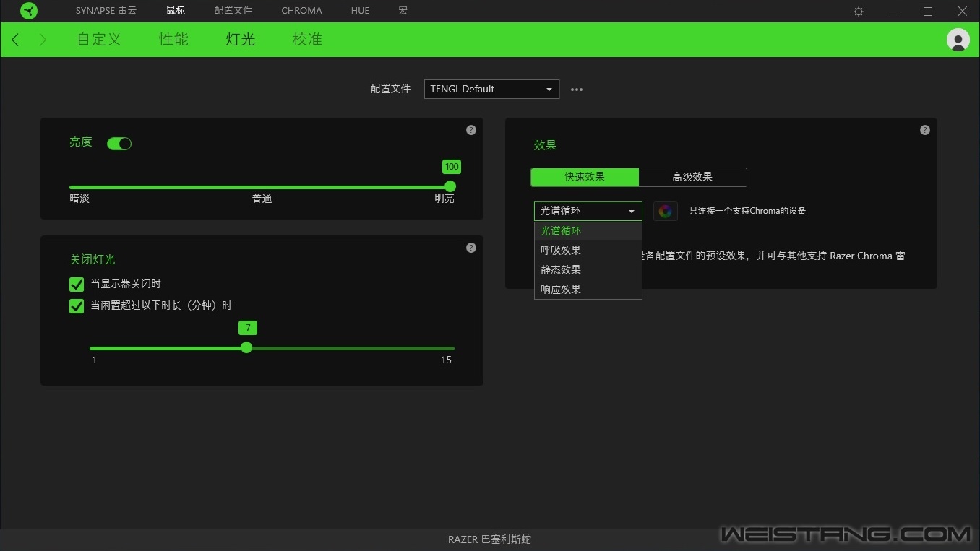Go back with the left arrow

coord(15,40)
